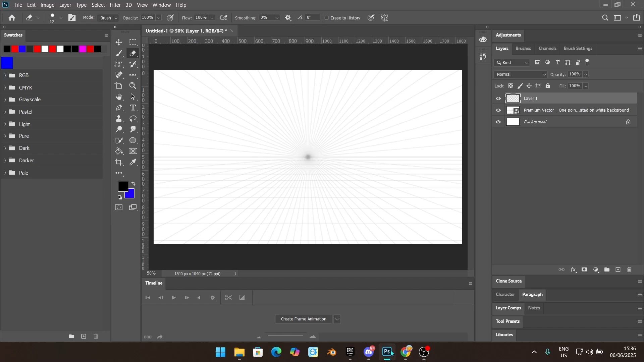Select the Horizontal Type tool
The image size is (644, 362).
pyautogui.click(x=133, y=108)
